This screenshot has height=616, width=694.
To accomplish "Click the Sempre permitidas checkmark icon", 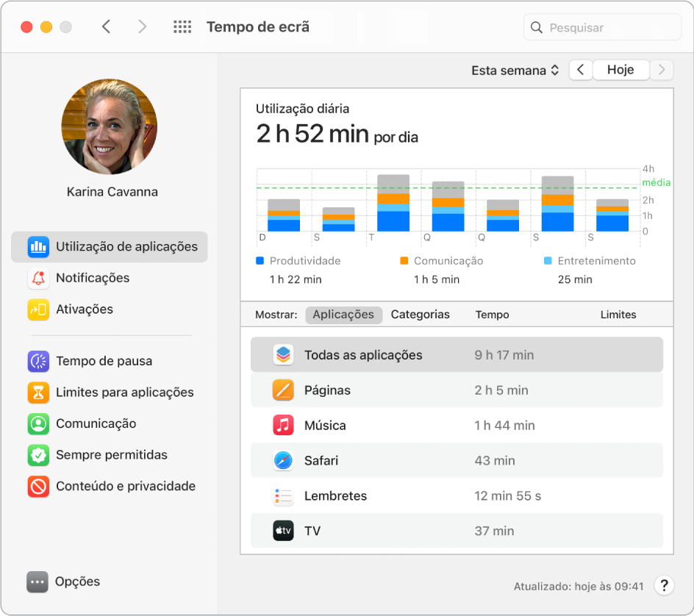I will [38, 455].
